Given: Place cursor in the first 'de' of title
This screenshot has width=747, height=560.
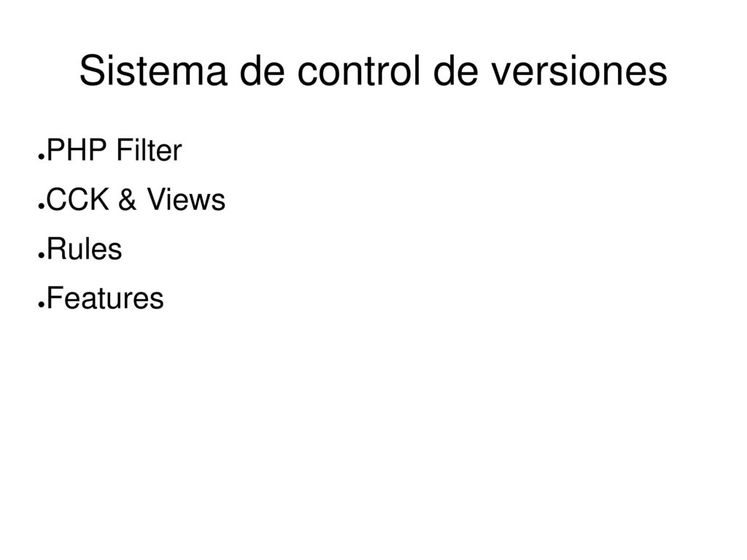Looking at the screenshot, I should [x=262, y=71].
